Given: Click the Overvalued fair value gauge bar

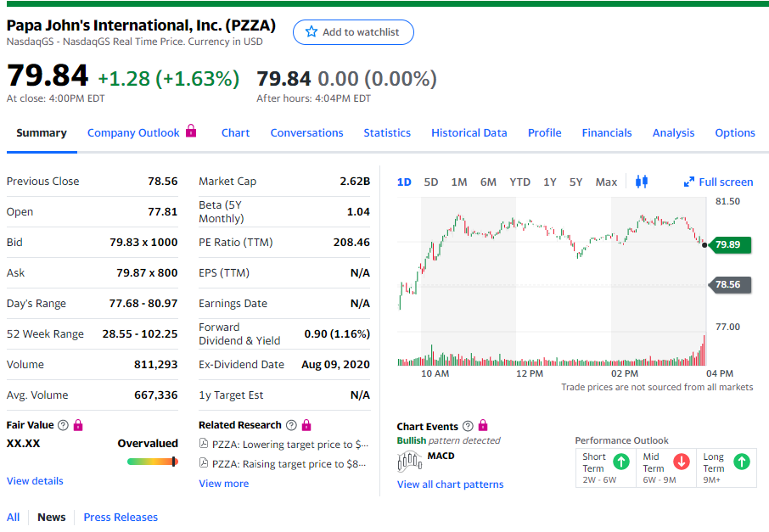Looking at the screenshot, I should pyautogui.click(x=153, y=462).
